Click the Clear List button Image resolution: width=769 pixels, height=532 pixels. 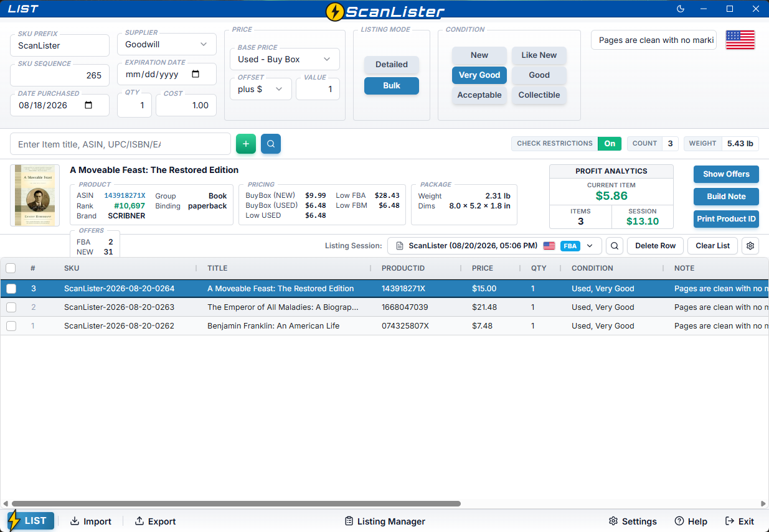(712, 246)
